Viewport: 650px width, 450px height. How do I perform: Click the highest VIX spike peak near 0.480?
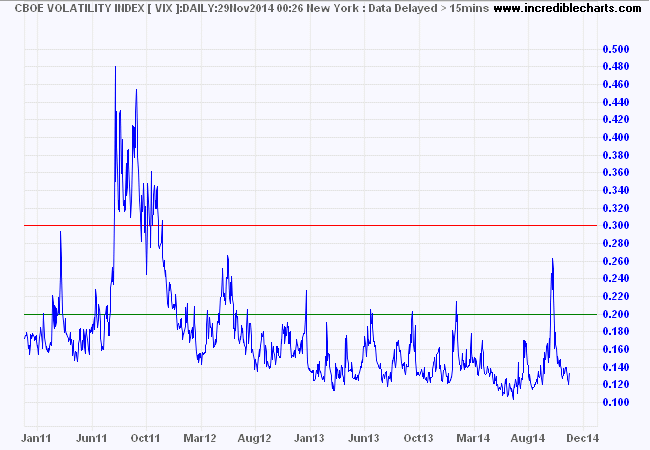tap(115, 67)
